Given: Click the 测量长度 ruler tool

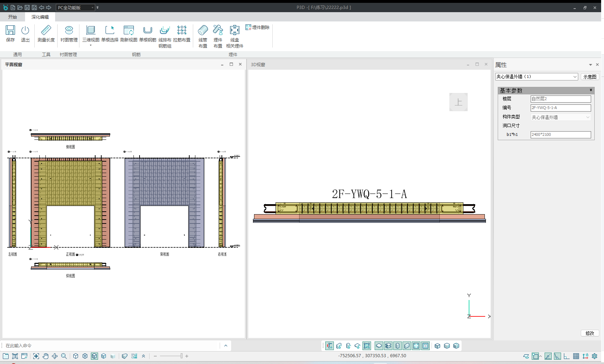Looking at the screenshot, I should coord(46,34).
